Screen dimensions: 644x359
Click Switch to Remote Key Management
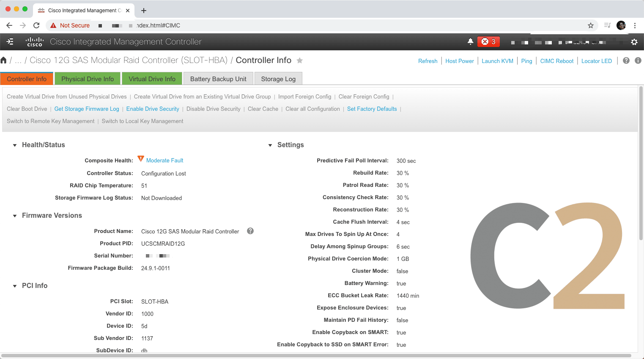[x=51, y=121]
